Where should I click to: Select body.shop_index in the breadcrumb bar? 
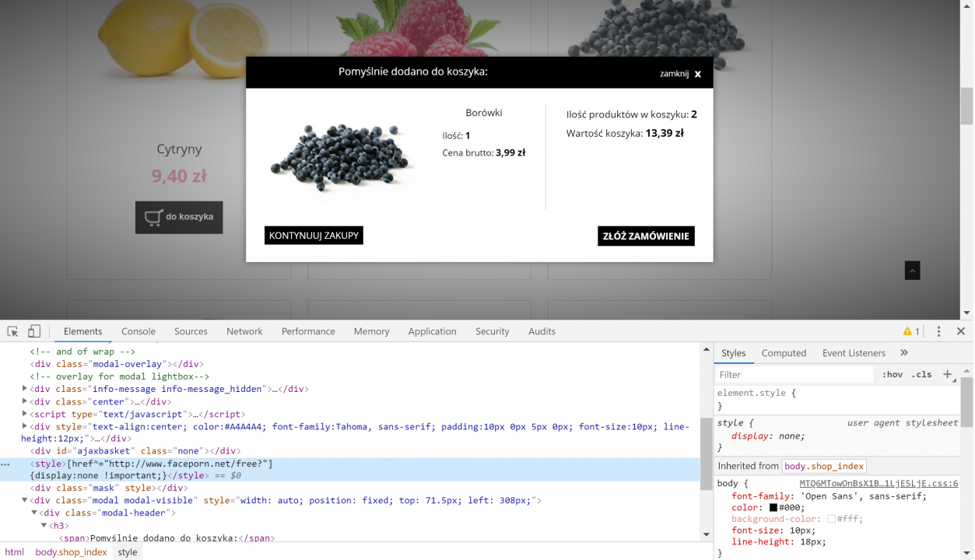coord(71,552)
